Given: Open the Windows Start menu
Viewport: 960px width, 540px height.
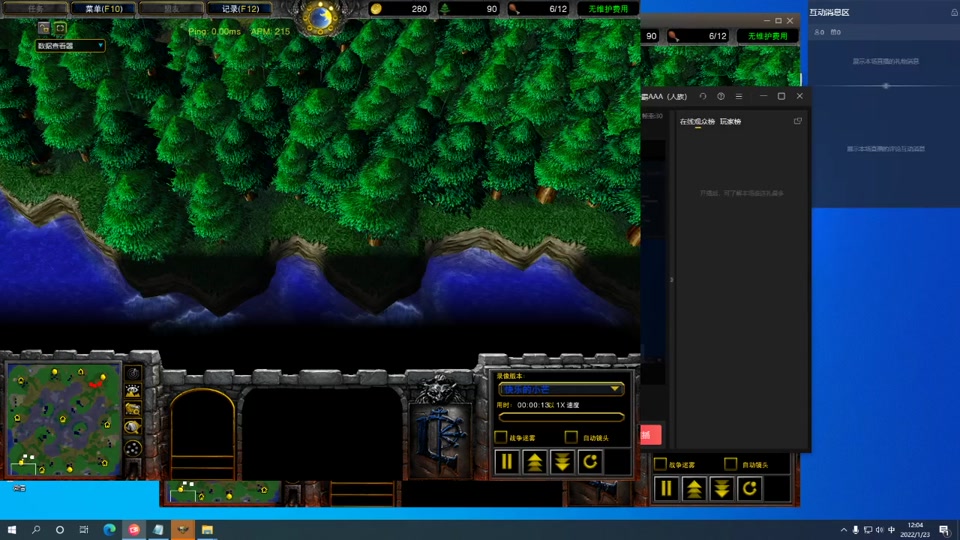Looking at the screenshot, I should [x=12, y=530].
